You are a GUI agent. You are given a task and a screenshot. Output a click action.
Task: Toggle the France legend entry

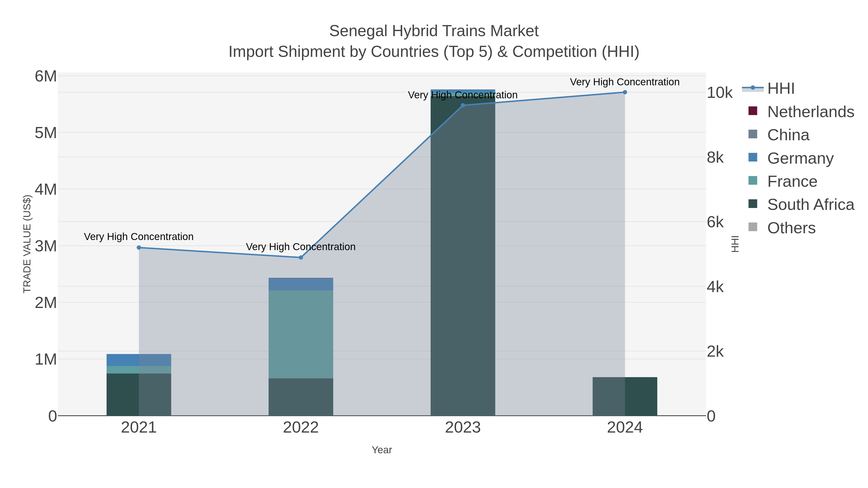click(782, 181)
